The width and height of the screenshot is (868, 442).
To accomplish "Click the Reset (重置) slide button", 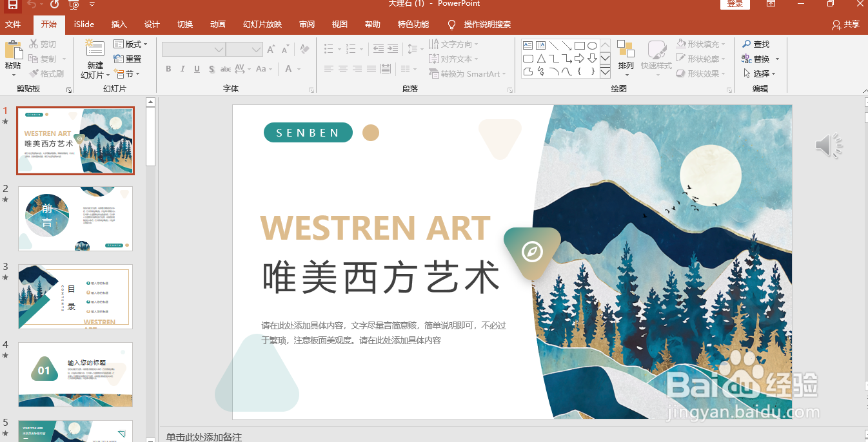I will 128,59.
